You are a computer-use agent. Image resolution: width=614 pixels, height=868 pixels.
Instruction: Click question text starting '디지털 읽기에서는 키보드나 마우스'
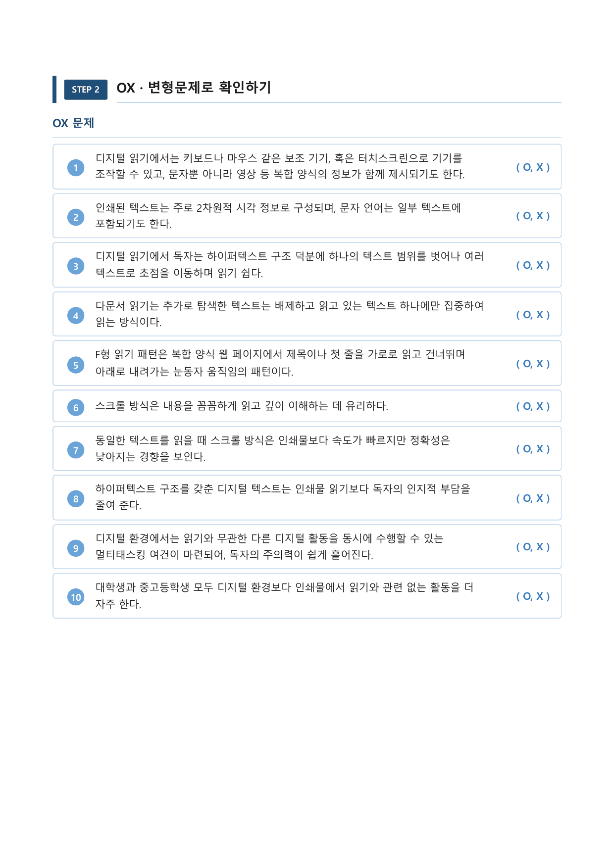point(280,166)
